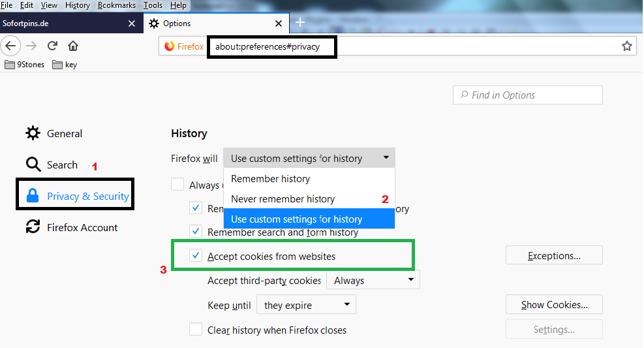
Task: Click the Show Cookies... button
Action: [554, 304]
